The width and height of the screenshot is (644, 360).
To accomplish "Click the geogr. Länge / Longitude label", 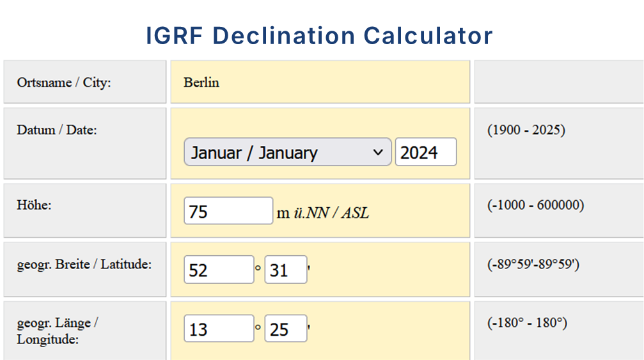I will click(x=58, y=331).
